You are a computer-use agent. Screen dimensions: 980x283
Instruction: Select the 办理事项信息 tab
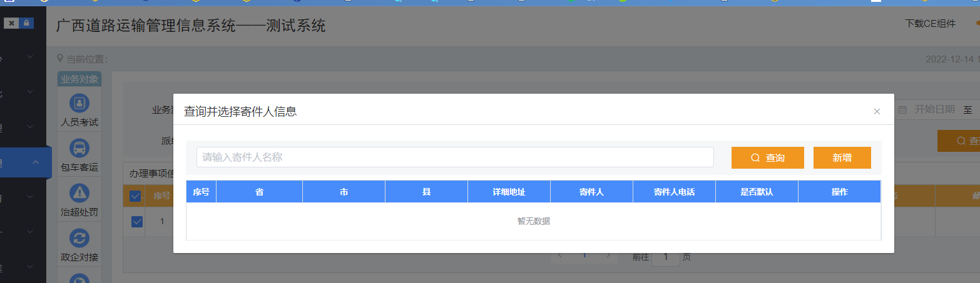[x=151, y=173]
